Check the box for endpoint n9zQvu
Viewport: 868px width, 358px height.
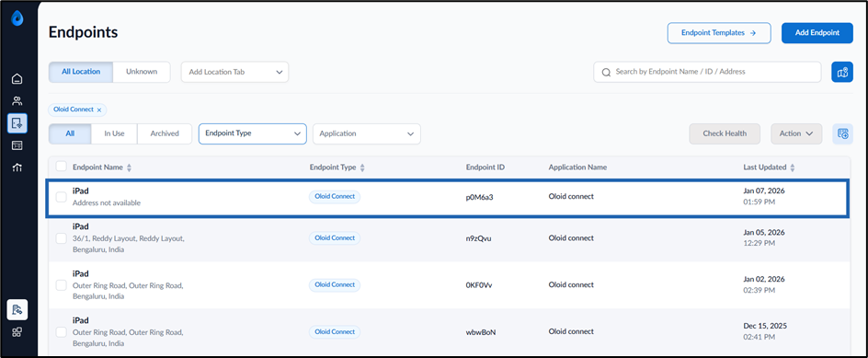(x=62, y=237)
